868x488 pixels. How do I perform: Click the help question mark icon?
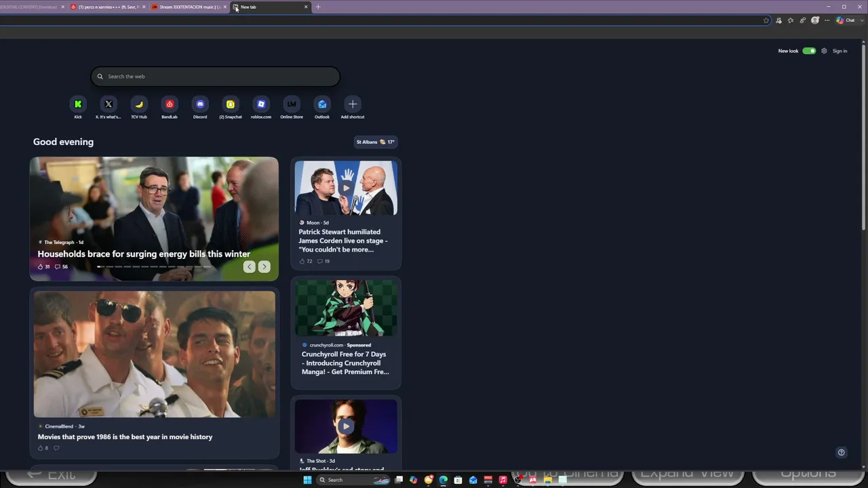click(842, 453)
